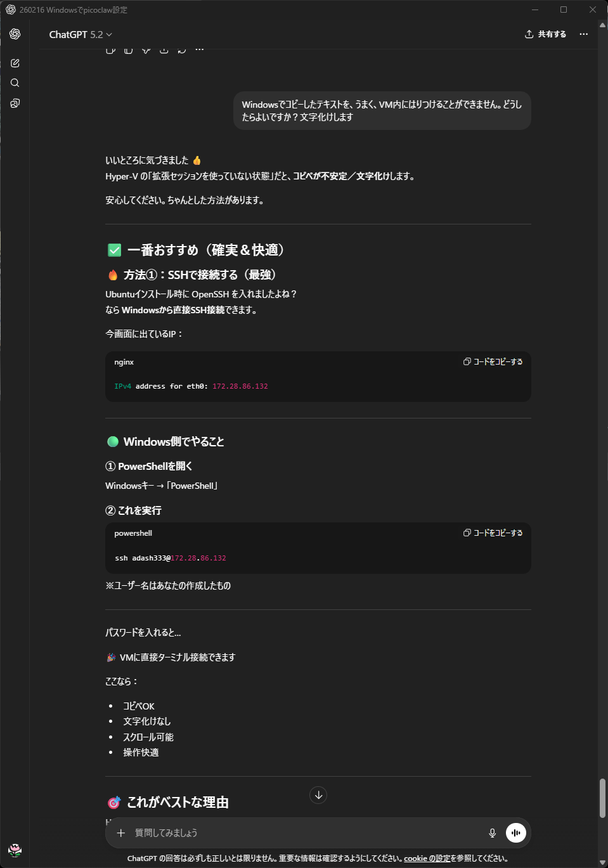This screenshot has width=608, height=868.
Task: Click the 共有する share button
Action: 546,34
